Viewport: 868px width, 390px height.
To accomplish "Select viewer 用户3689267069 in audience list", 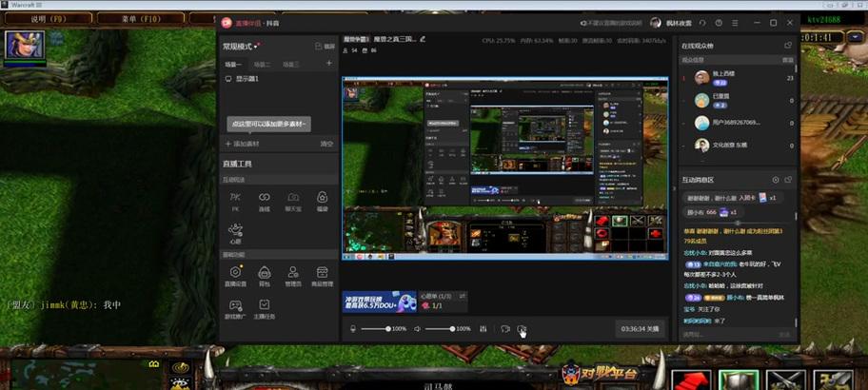I will click(x=738, y=123).
